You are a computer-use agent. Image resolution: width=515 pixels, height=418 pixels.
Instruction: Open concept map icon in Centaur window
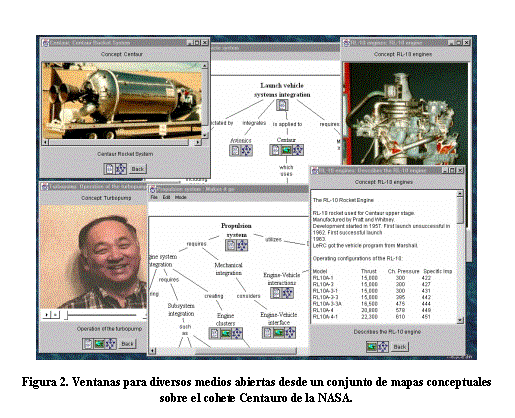[121, 169]
